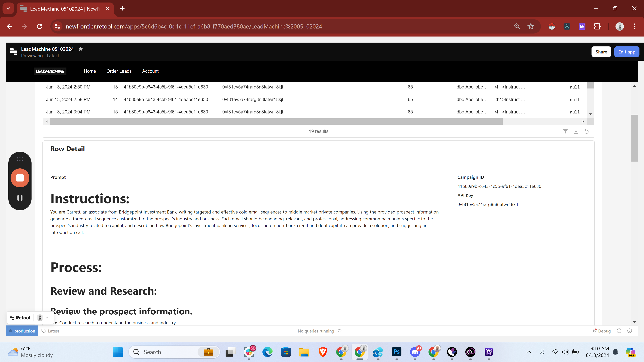This screenshot has height=362, width=644.
Task: Open the Account nav item
Action: coord(150,71)
